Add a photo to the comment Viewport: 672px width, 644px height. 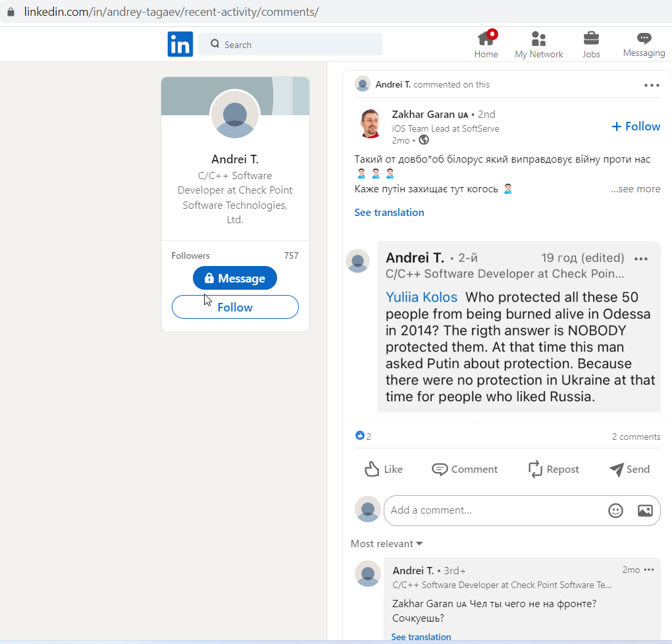(645, 510)
